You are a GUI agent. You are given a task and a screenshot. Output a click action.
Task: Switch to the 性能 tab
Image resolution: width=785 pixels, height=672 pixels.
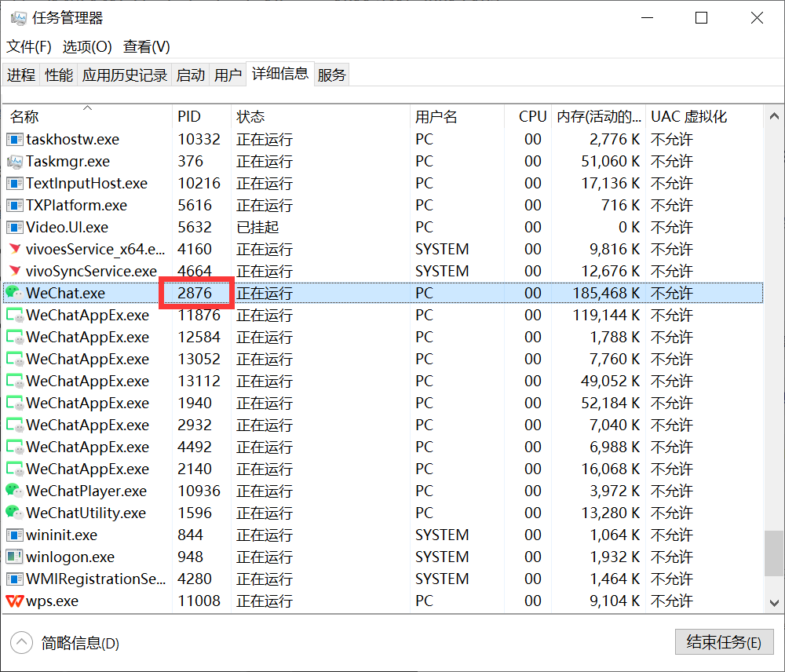click(x=59, y=75)
